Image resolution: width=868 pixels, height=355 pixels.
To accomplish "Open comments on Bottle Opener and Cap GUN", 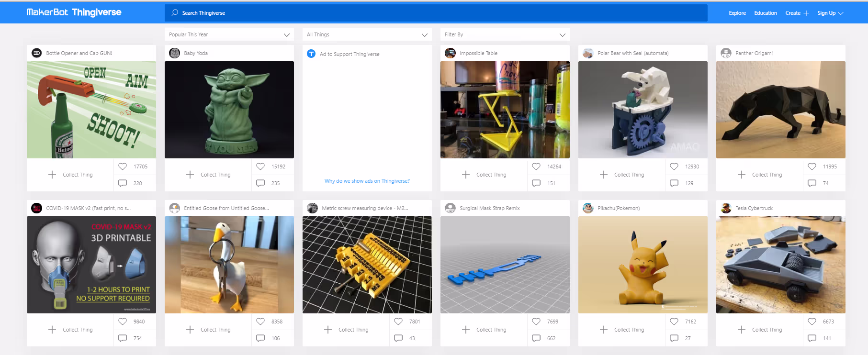I will pyautogui.click(x=123, y=183).
